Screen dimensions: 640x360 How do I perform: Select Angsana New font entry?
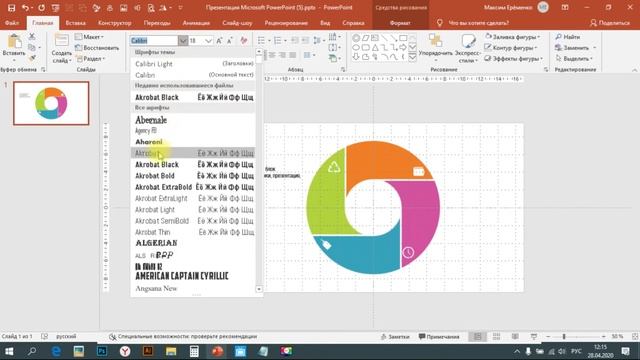pos(194,288)
